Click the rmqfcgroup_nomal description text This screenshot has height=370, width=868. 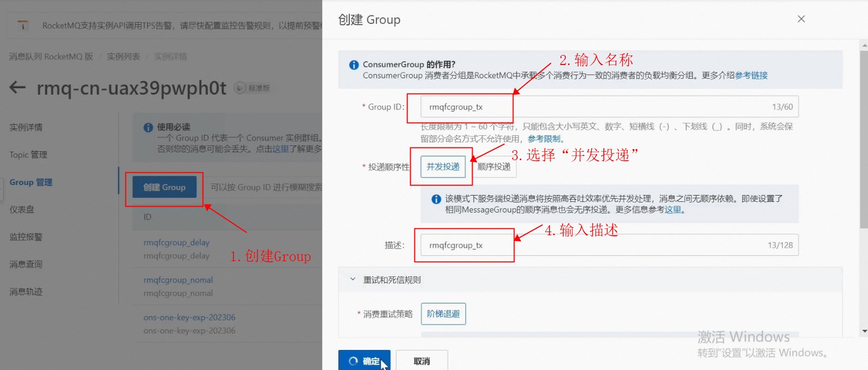point(178,293)
